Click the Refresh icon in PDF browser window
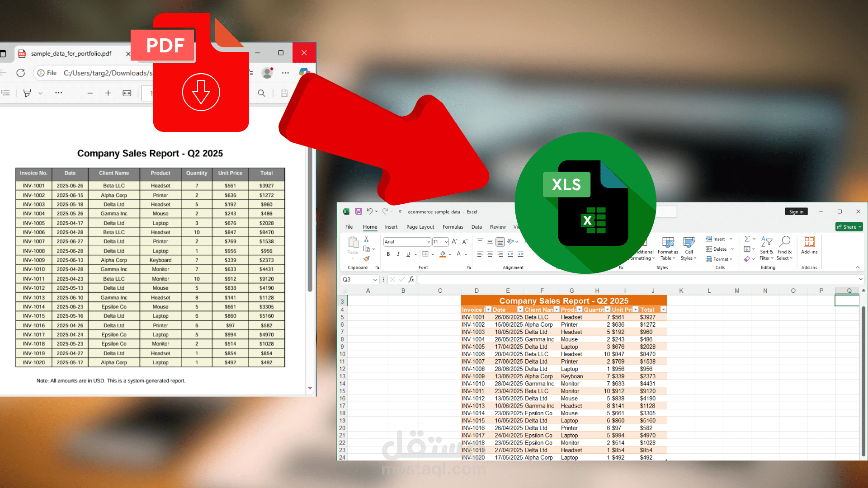The width and height of the screenshot is (868, 488). click(20, 73)
